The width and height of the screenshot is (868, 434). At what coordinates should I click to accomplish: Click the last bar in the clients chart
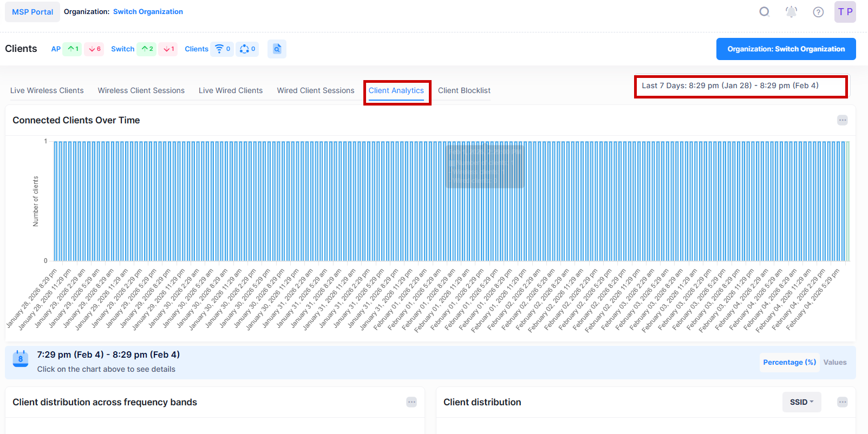pyautogui.click(x=847, y=201)
